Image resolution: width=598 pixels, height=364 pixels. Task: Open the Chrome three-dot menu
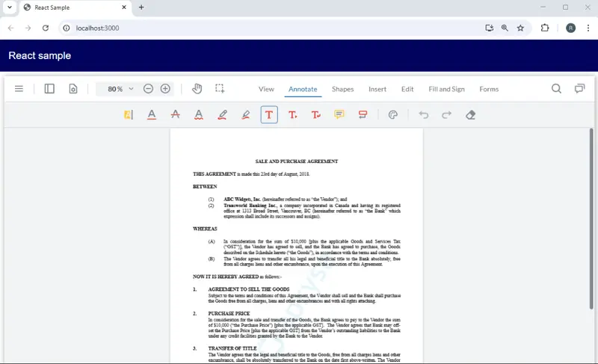588,28
